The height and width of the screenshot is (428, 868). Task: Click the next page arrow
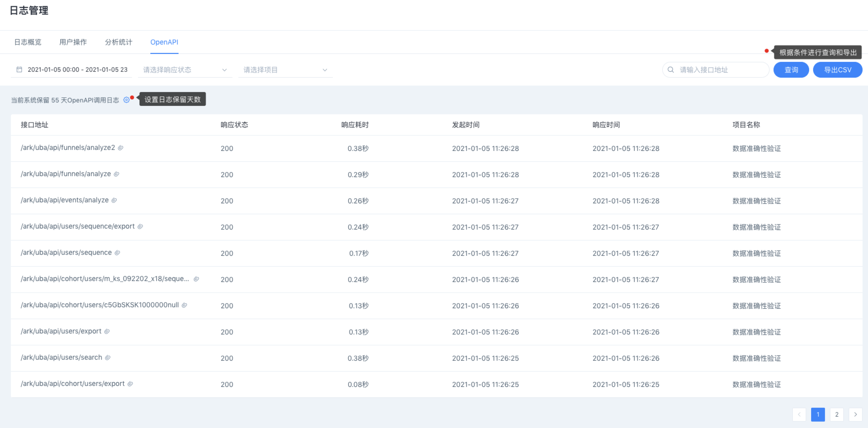coord(856,415)
